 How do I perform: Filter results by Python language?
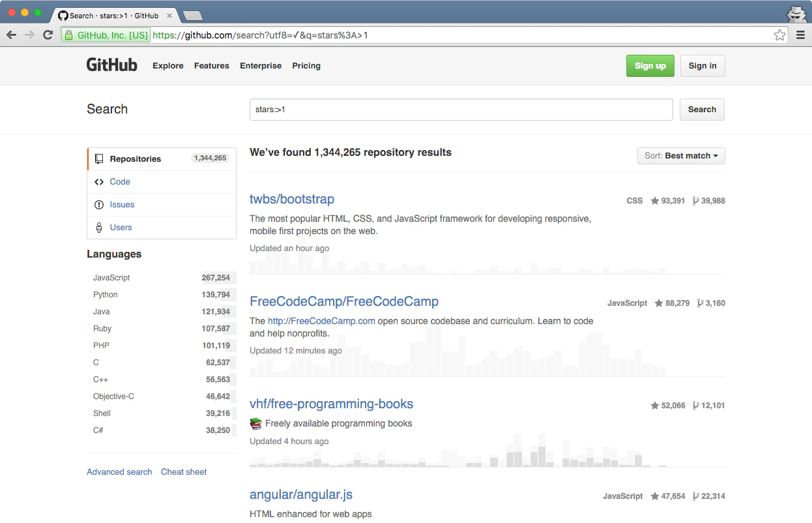pos(162,295)
